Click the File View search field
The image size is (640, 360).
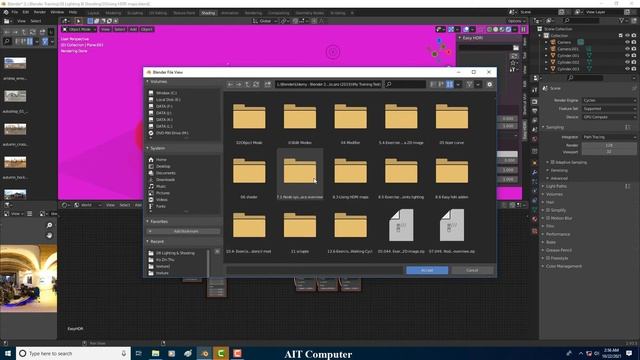(405, 84)
